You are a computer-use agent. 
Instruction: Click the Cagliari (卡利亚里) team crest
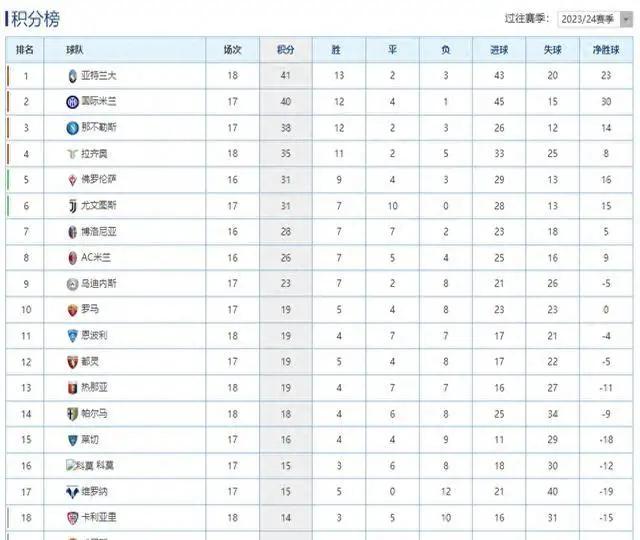click(72, 517)
